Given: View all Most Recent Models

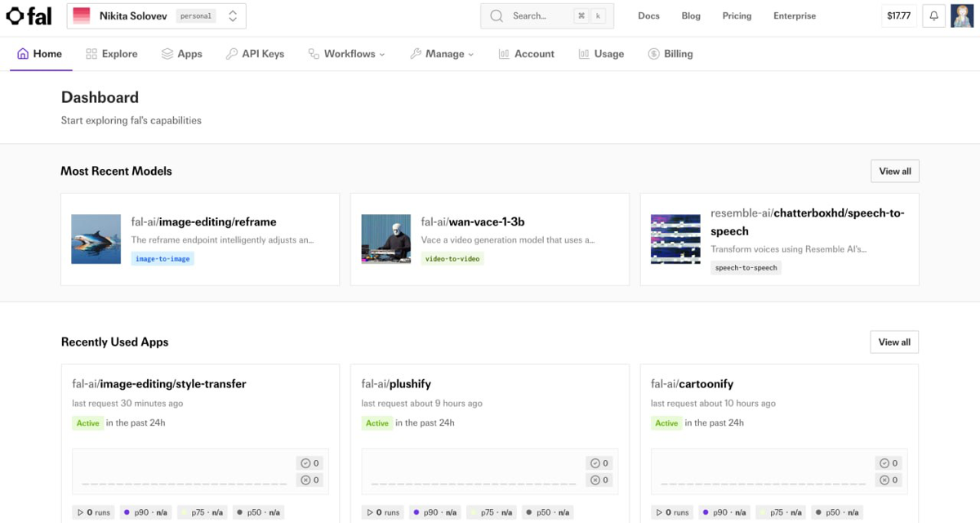Looking at the screenshot, I should tap(895, 171).
